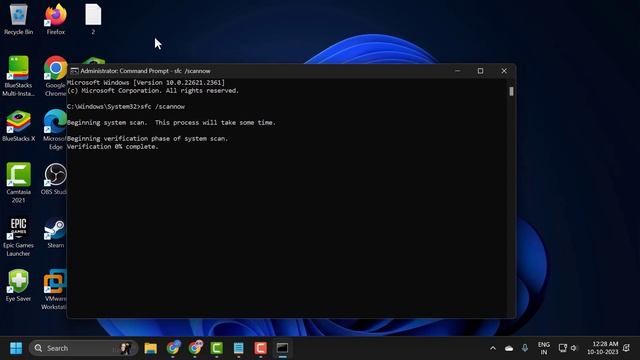The width and height of the screenshot is (640, 360).
Task: Select BlueStacks Multi-Instance Manager shortcut
Action: pyautogui.click(x=18, y=76)
